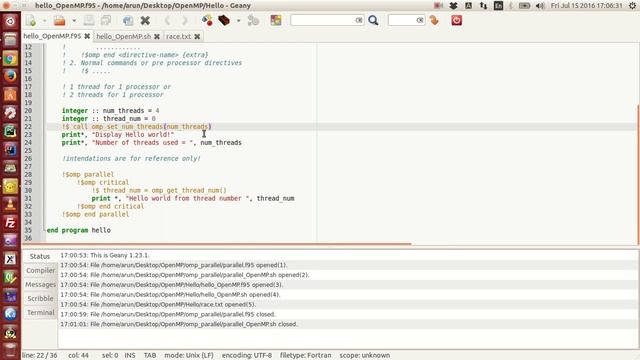Viewport: 640px width, 360px height.
Task: Open the system session gear menu
Action: [x=632, y=6]
